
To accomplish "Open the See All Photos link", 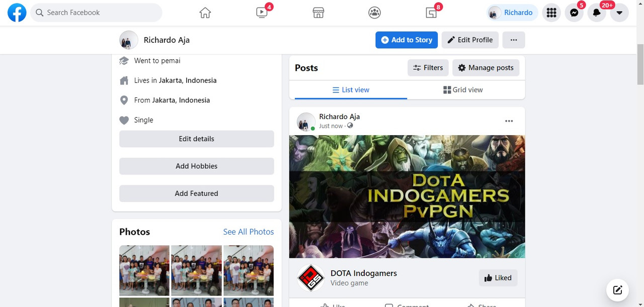I will click(x=249, y=232).
